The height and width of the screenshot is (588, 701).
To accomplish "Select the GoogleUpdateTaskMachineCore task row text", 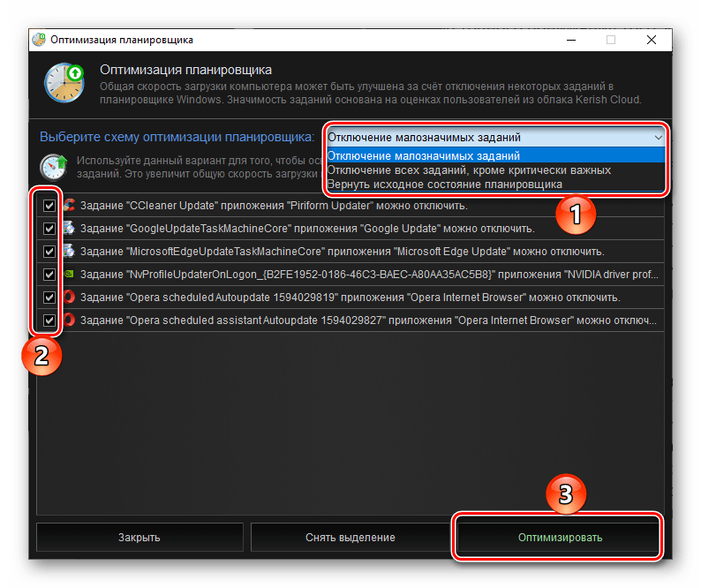I will tap(307, 229).
